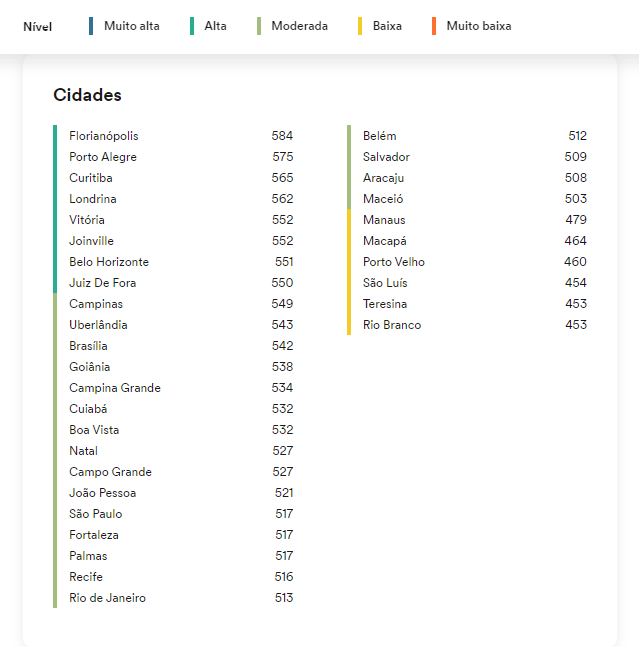This screenshot has height=647, width=639.
Task: Click the Muito baixa orange legend swatch
Action: coord(434,26)
